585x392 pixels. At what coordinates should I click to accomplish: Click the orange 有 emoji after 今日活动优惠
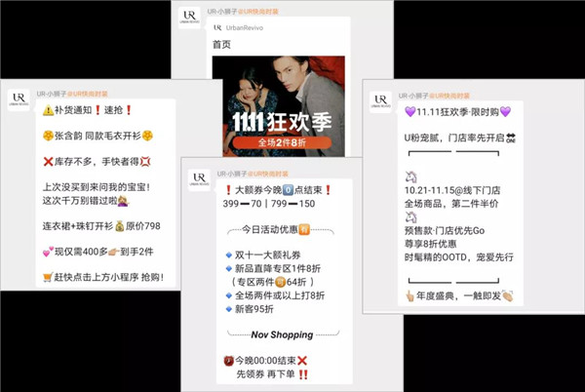[x=304, y=230]
